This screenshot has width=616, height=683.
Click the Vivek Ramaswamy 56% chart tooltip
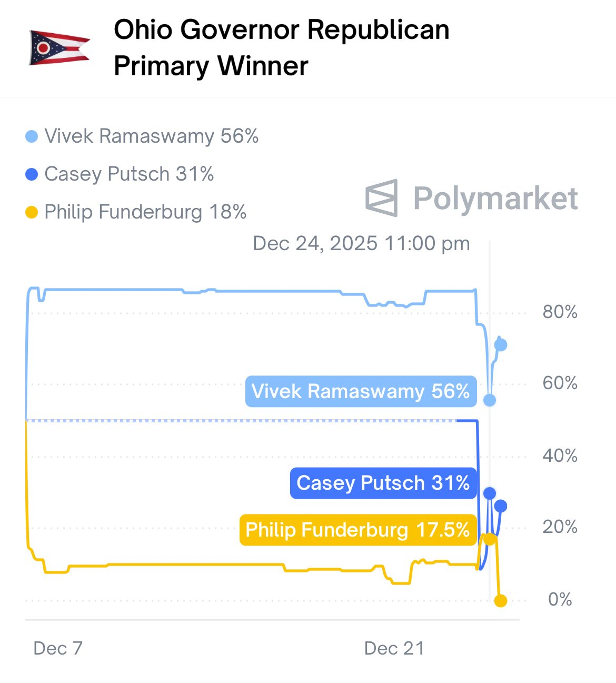pos(361,391)
